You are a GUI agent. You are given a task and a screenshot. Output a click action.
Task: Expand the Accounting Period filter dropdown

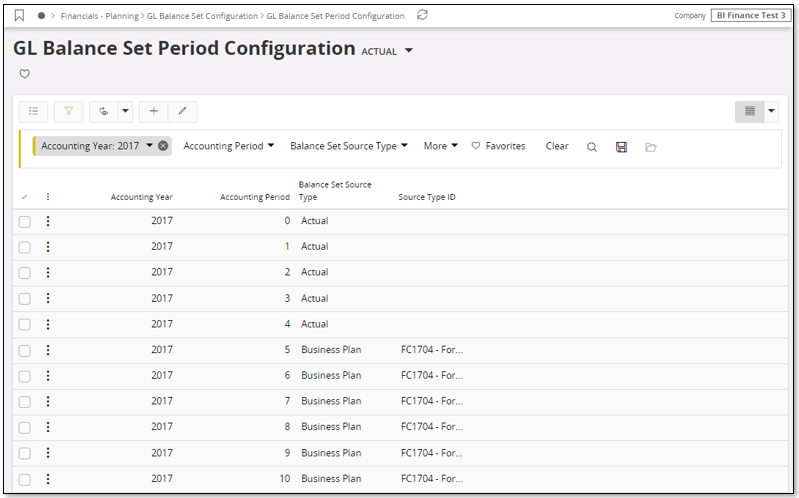click(x=229, y=146)
